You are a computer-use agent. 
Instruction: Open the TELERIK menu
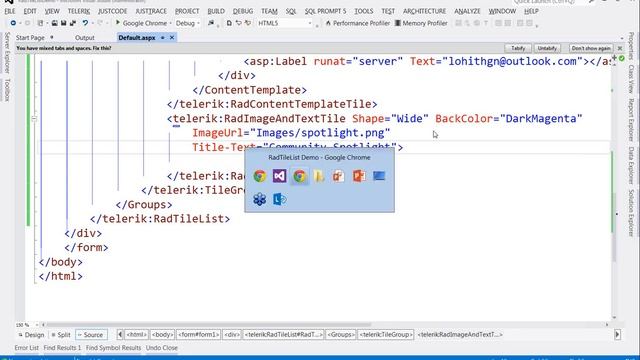(79, 11)
